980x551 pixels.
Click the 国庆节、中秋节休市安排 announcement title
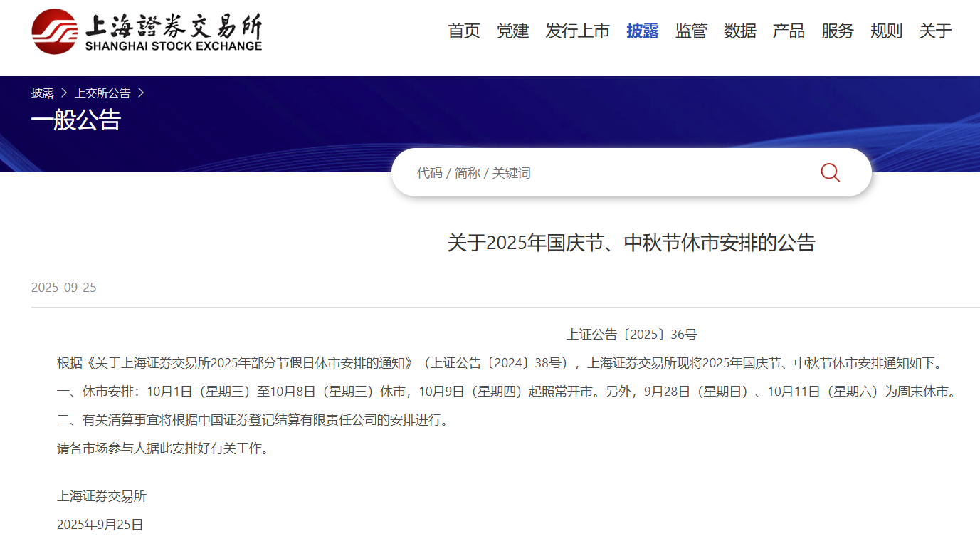pos(631,243)
